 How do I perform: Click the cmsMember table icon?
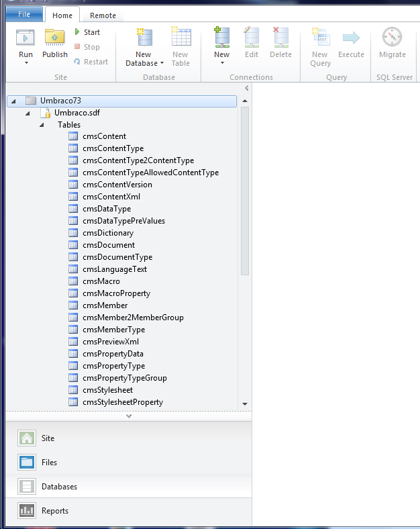(x=73, y=305)
